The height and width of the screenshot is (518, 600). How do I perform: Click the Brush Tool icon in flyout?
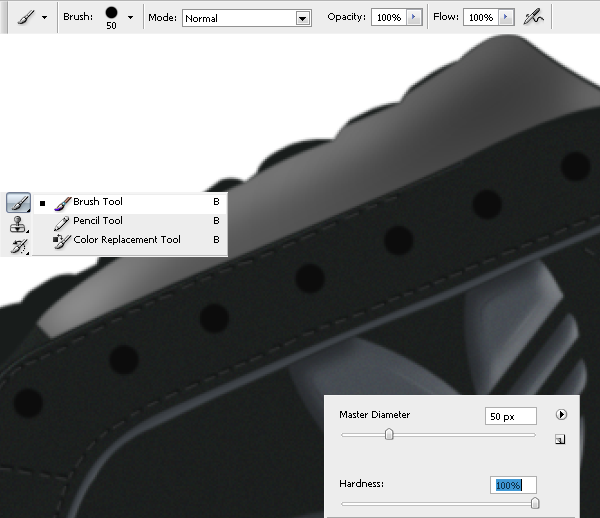pyautogui.click(x=62, y=204)
